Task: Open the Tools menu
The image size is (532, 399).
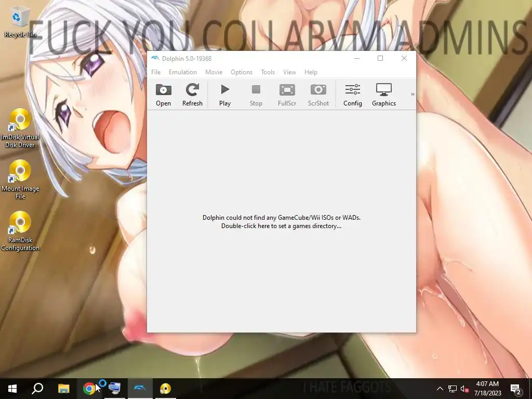Action: pyautogui.click(x=268, y=72)
